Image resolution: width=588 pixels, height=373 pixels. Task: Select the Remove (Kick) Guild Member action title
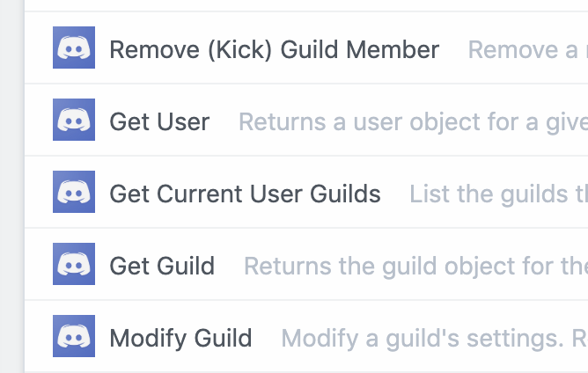pos(274,49)
